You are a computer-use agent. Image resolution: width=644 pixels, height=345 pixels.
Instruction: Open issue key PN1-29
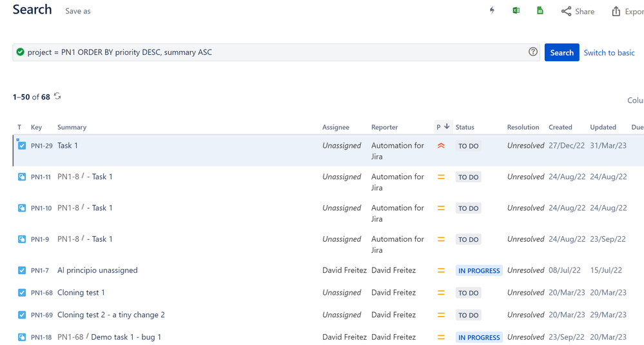41,146
